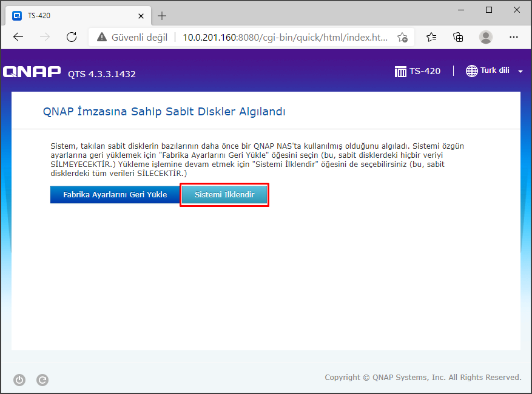Click the restart icon in the footer
The image size is (532, 394).
coord(42,380)
